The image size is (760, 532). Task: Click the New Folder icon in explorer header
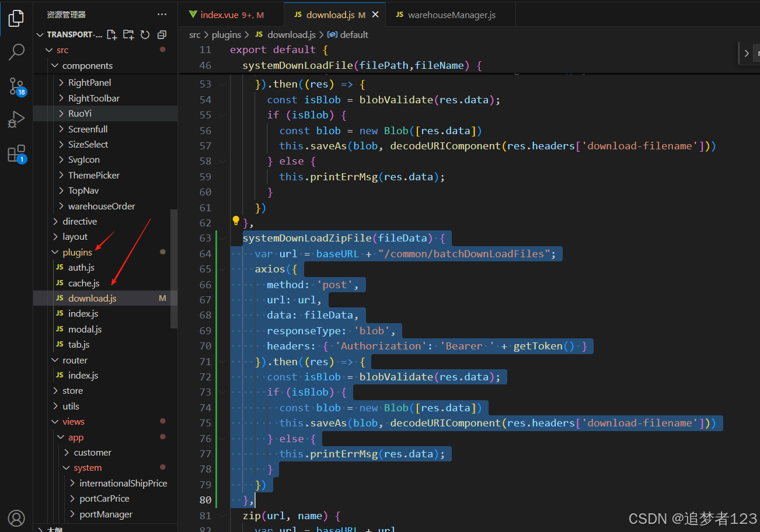pyautogui.click(x=128, y=34)
